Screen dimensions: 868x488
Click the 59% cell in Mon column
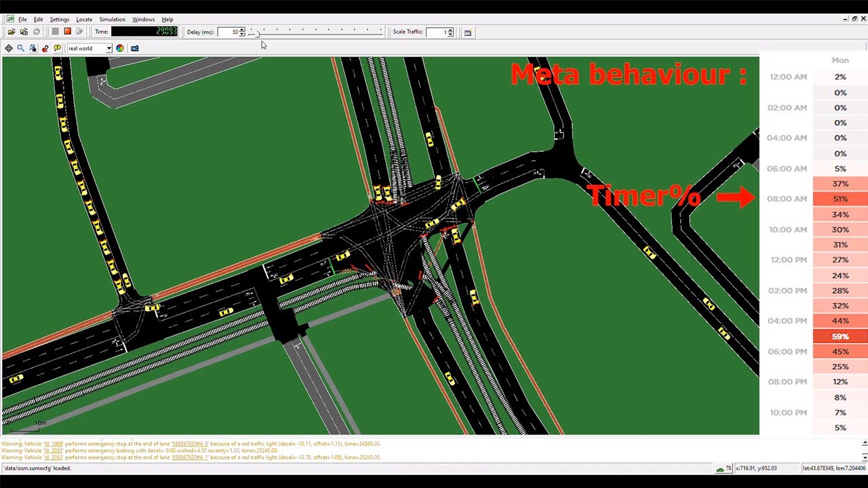coord(840,336)
